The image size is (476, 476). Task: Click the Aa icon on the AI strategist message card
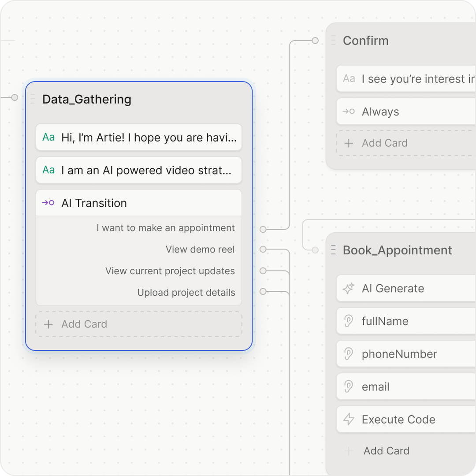(x=48, y=170)
